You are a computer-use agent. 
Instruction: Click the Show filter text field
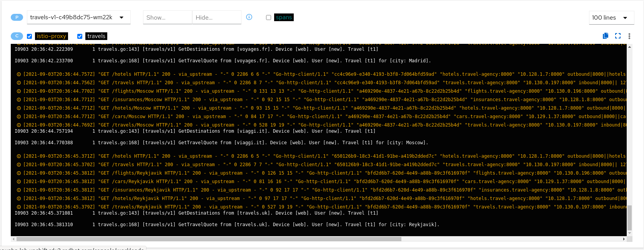[167, 17]
